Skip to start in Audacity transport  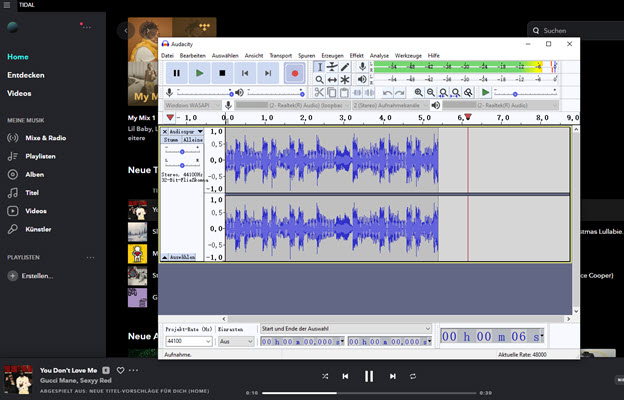(x=245, y=73)
